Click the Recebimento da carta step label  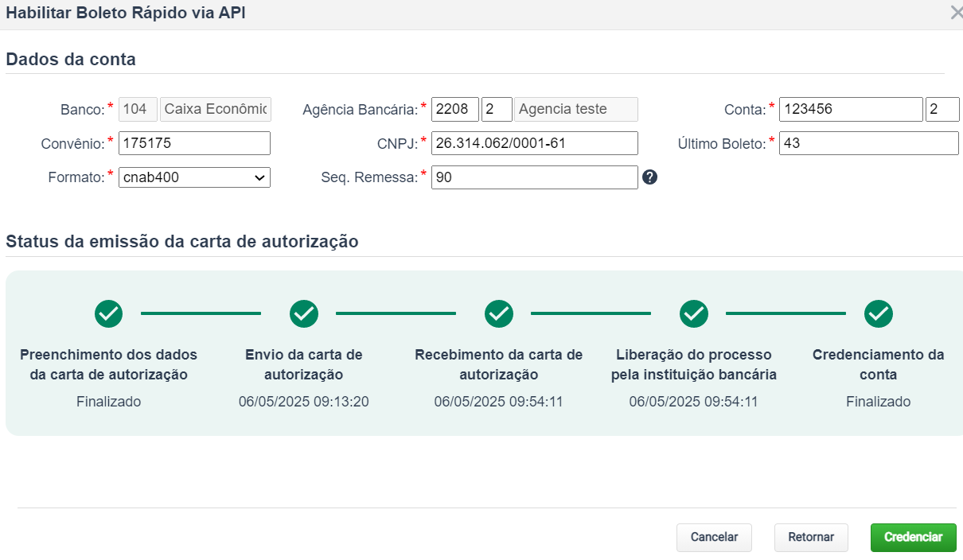tap(499, 364)
